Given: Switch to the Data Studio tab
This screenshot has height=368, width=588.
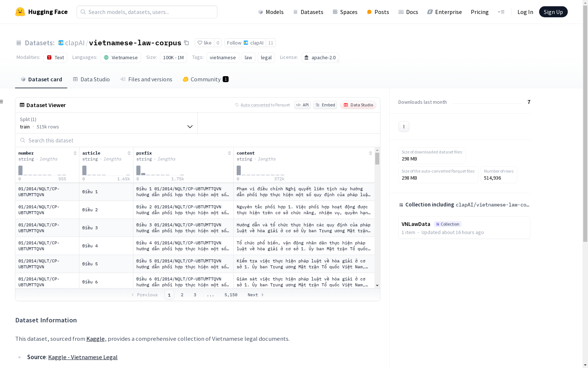Looking at the screenshot, I should coord(91,79).
